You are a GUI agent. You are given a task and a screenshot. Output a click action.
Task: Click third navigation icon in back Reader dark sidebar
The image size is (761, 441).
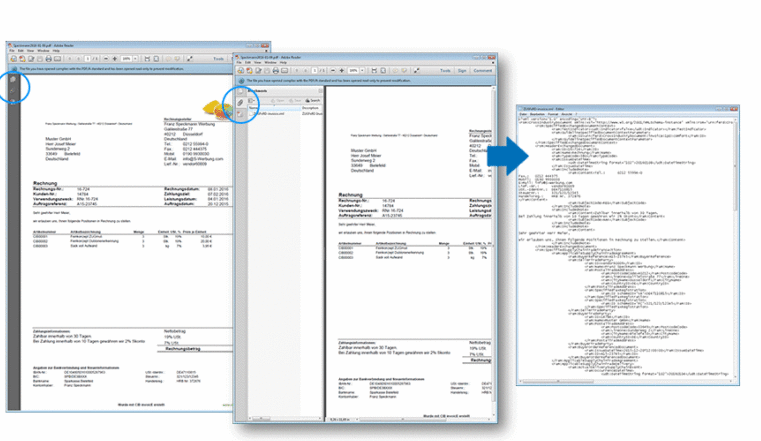click(x=12, y=101)
